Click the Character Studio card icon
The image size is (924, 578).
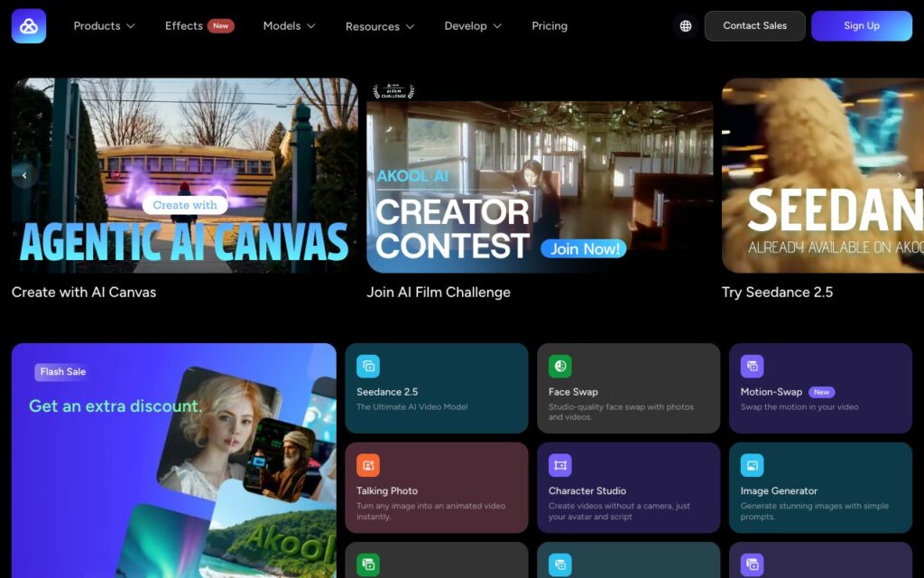[559, 465]
